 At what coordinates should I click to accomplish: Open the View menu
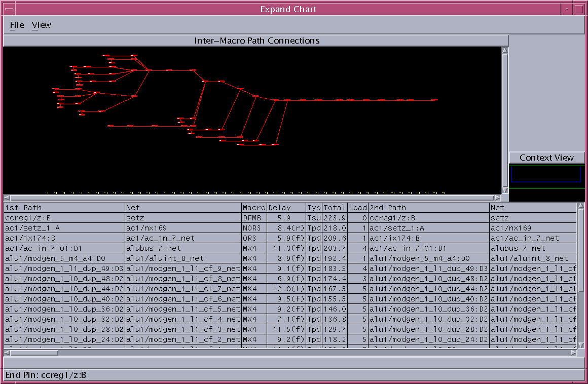click(41, 25)
